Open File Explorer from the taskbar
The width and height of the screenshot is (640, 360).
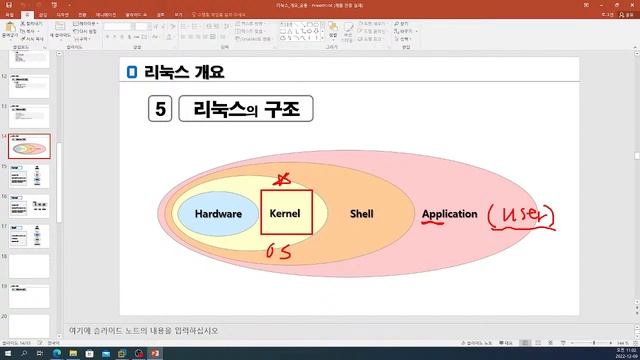coord(73,353)
